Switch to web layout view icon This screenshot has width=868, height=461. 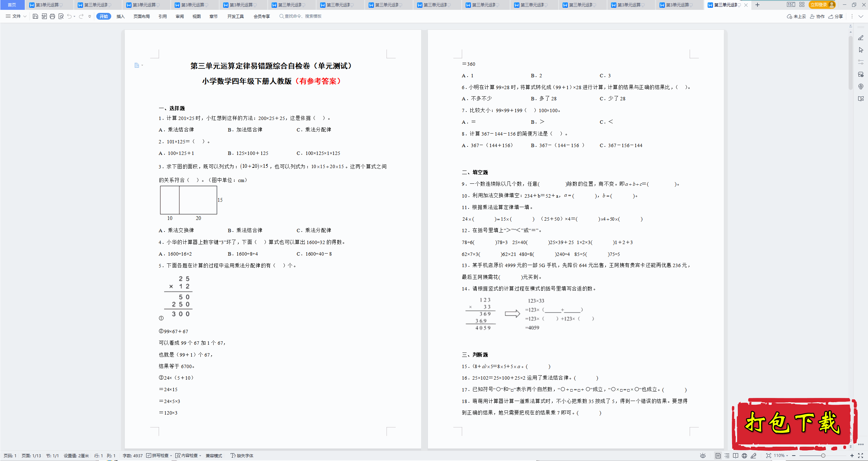click(x=744, y=456)
